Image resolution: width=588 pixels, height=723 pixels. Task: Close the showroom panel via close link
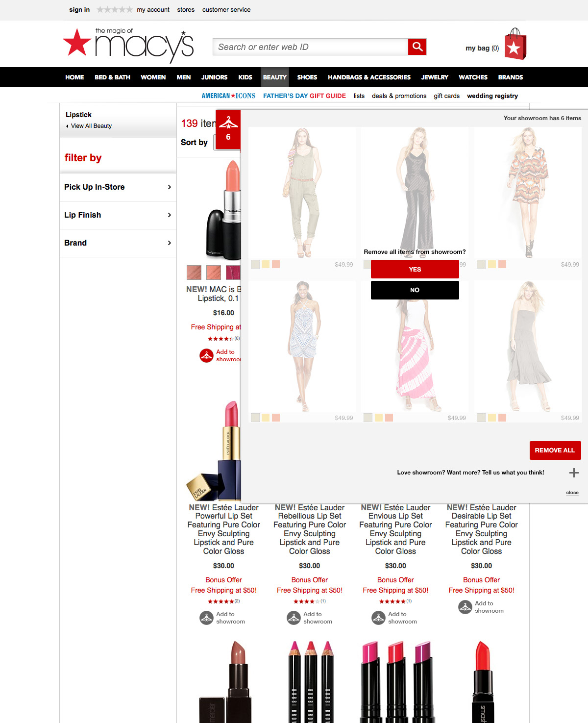pos(572,493)
